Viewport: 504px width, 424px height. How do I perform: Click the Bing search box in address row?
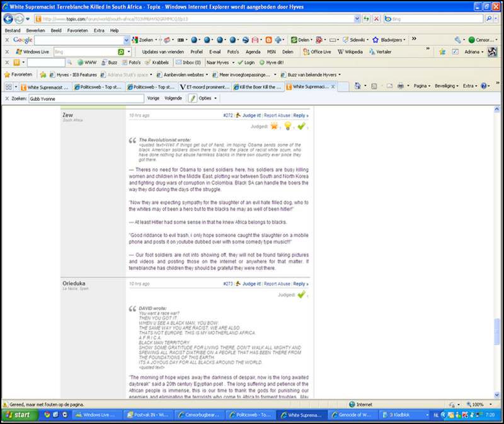(434, 19)
